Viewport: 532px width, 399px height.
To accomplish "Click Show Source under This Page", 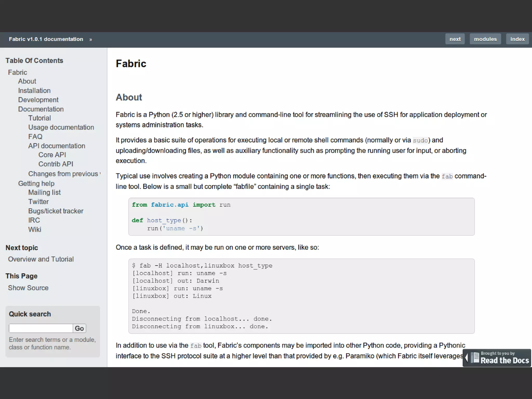I will 28,288.
